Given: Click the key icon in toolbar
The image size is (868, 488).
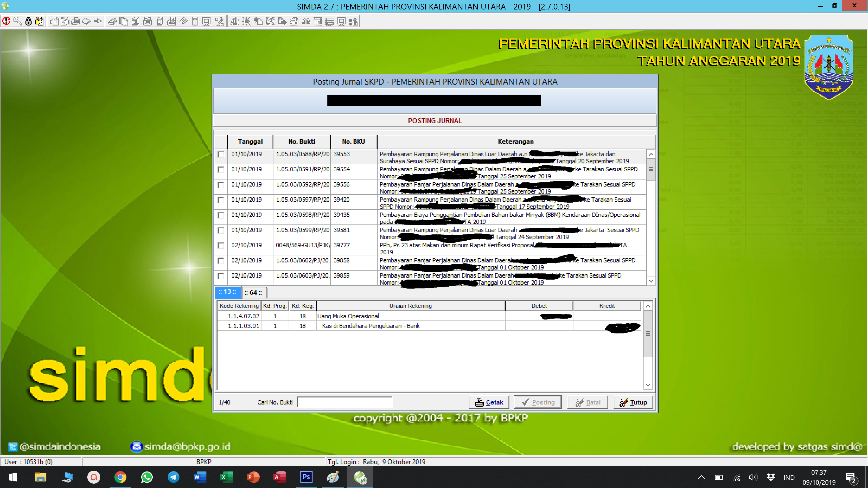Looking at the screenshot, I should (18, 22).
